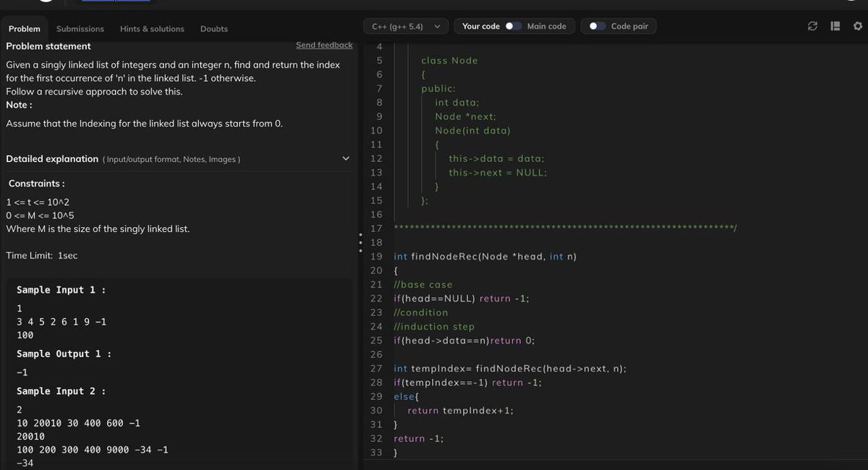The height and width of the screenshot is (470, 868).
Task: Open editor settings gear icon
Action: pos(858,26)
